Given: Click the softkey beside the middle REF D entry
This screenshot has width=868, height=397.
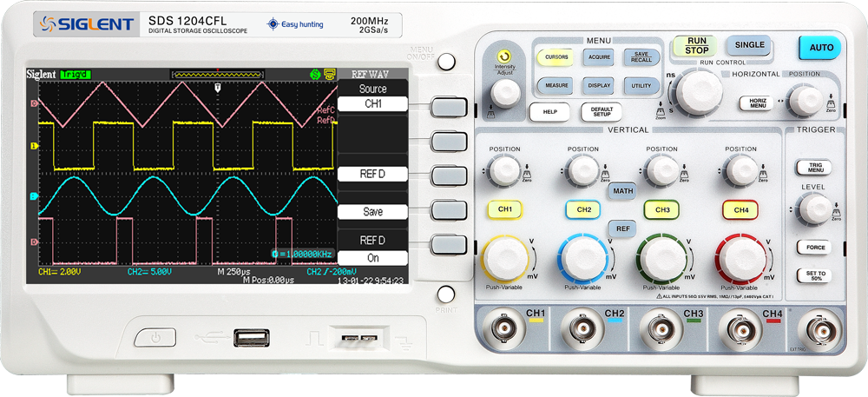Looking at the screenshot, I should (449, 176).
